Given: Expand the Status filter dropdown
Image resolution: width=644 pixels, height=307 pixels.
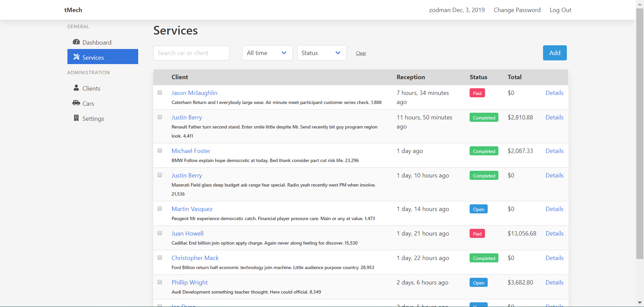Looking at the screenshot, I should click(x=321, y=53).
